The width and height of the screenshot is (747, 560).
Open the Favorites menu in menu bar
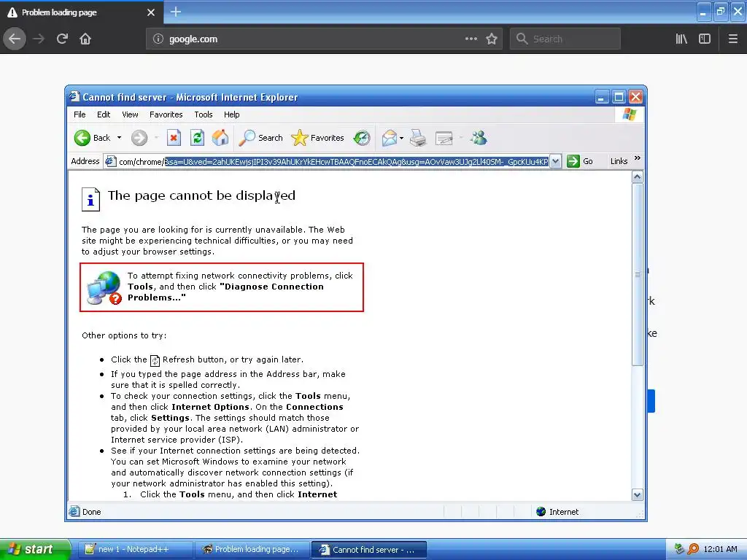(166, 114)
